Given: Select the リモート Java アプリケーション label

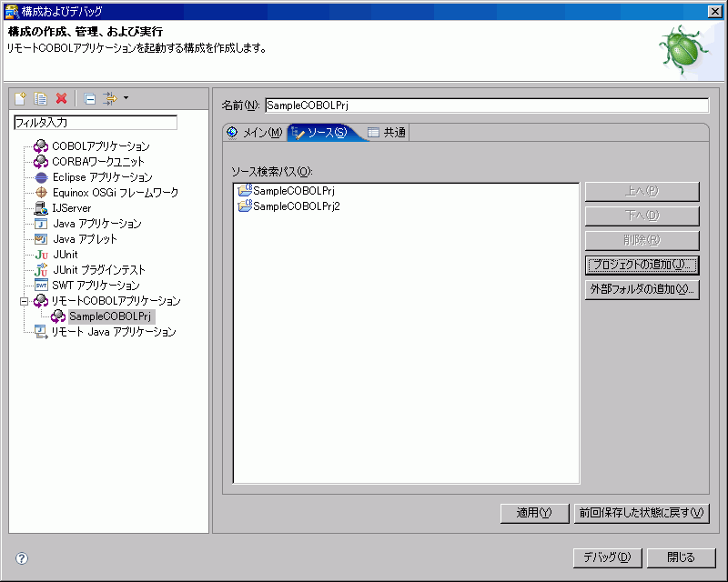Looking at the screenshot, I should point(114,332).
